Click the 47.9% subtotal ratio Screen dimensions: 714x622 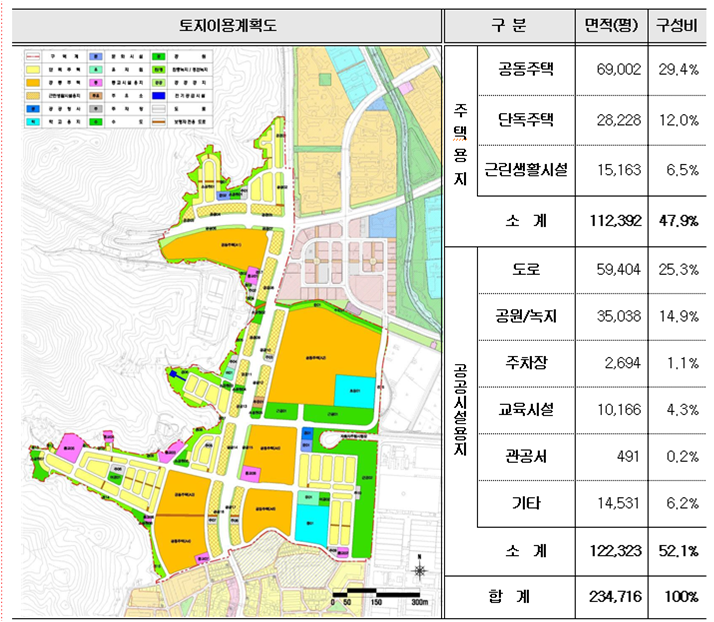pyautogui.click(x=678, y=221)
